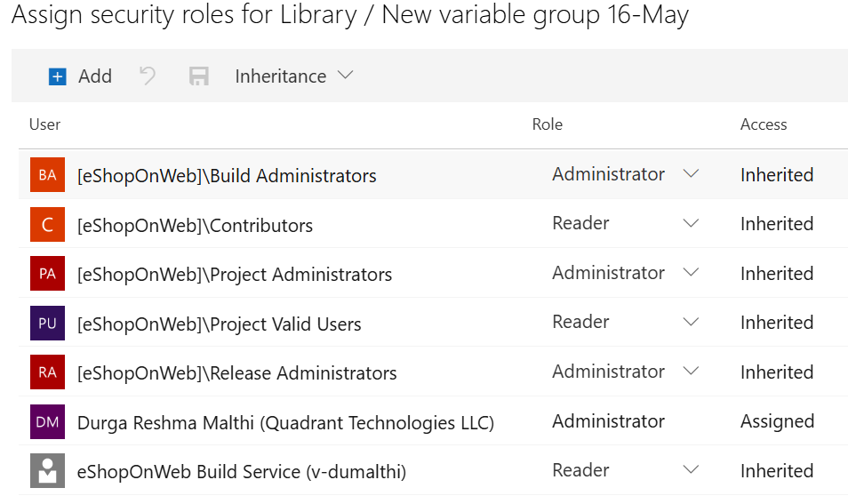848x504 pixels.
Task: Click the DM avatar for Durga Reshma Malthi
Action: pyautogui.click(x=47, y=421)
